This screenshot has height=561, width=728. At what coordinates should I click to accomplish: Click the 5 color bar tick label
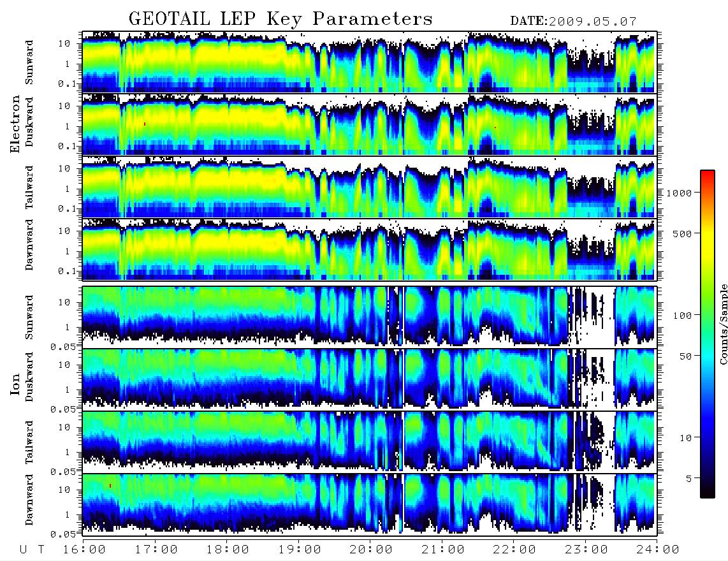[x=689, y=479]
